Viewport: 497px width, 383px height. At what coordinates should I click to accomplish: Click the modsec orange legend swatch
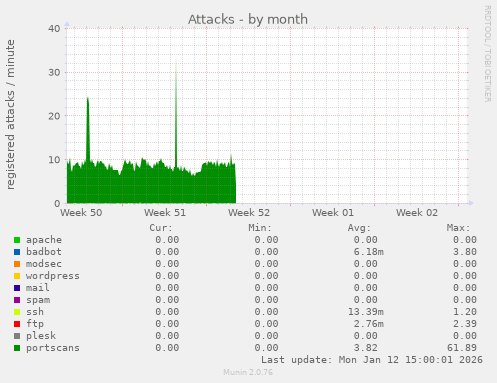click(17, 264)
